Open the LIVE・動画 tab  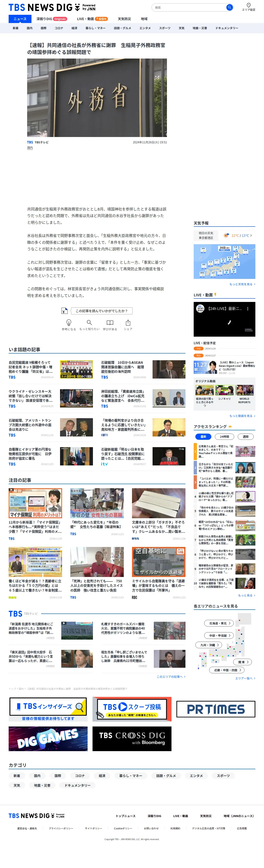click(x=92, y=19)
